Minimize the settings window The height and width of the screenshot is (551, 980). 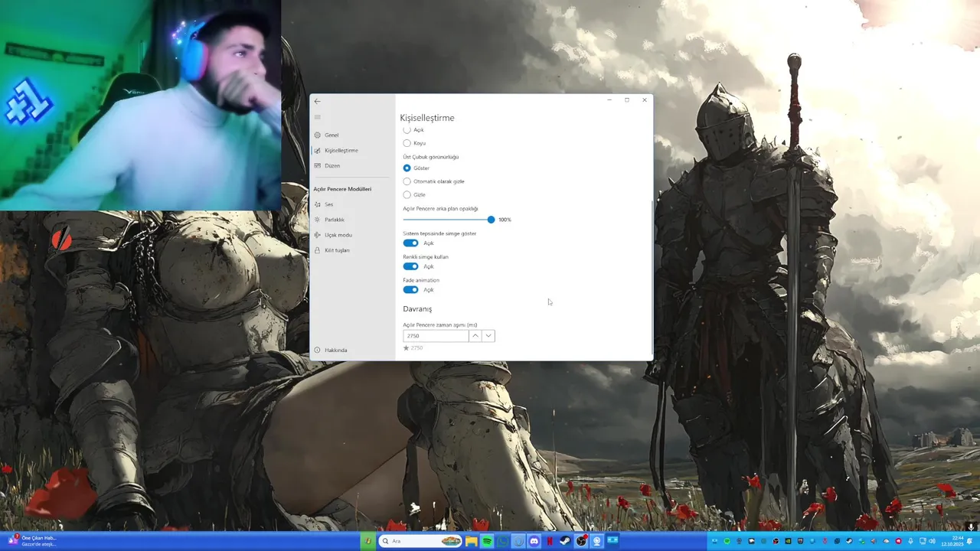click(609, 100)
